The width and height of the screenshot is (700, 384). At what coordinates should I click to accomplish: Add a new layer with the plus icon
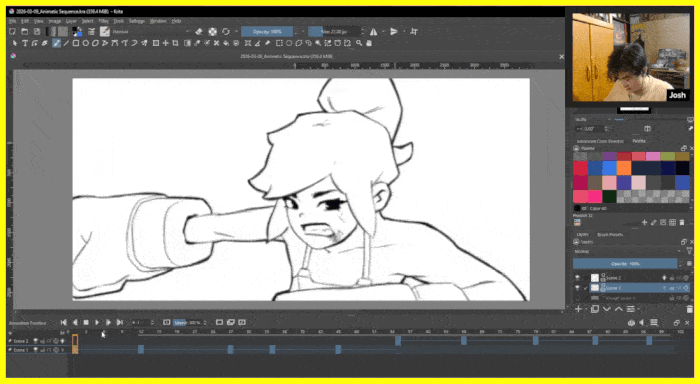[578, 309]
